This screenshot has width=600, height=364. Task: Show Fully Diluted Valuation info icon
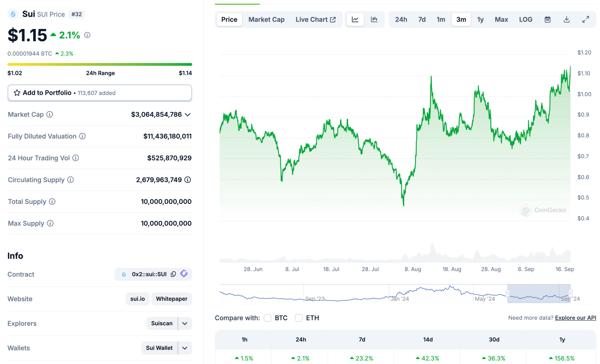[83, 136]
